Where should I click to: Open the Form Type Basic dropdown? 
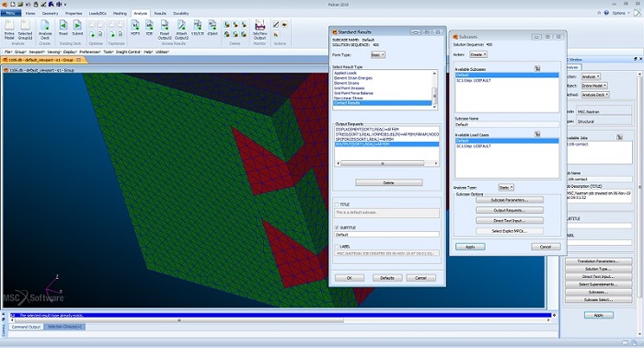click(378, 54)
